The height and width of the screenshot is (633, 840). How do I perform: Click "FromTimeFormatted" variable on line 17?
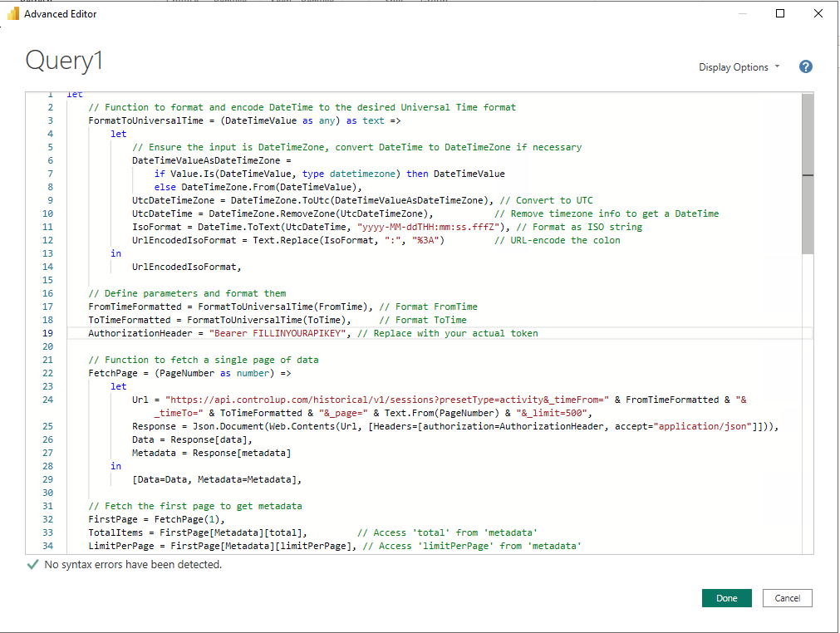(135, 307)
